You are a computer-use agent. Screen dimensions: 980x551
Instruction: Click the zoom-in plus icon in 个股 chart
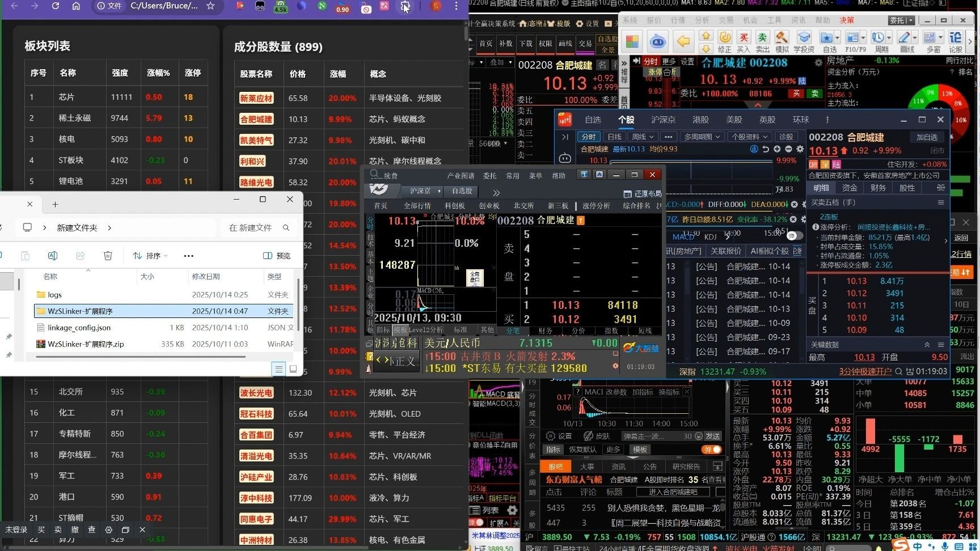coord(777,149)
